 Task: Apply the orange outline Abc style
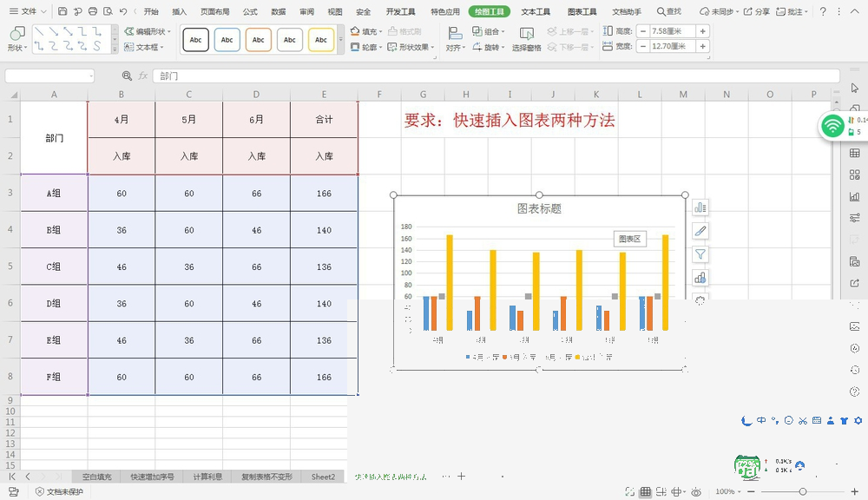tap(258, 39)
